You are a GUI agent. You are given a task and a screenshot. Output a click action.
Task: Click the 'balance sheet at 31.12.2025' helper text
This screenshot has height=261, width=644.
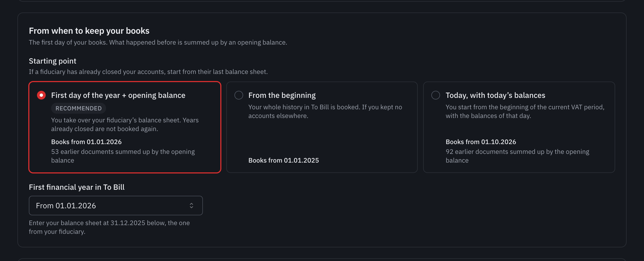click(109, 227)
